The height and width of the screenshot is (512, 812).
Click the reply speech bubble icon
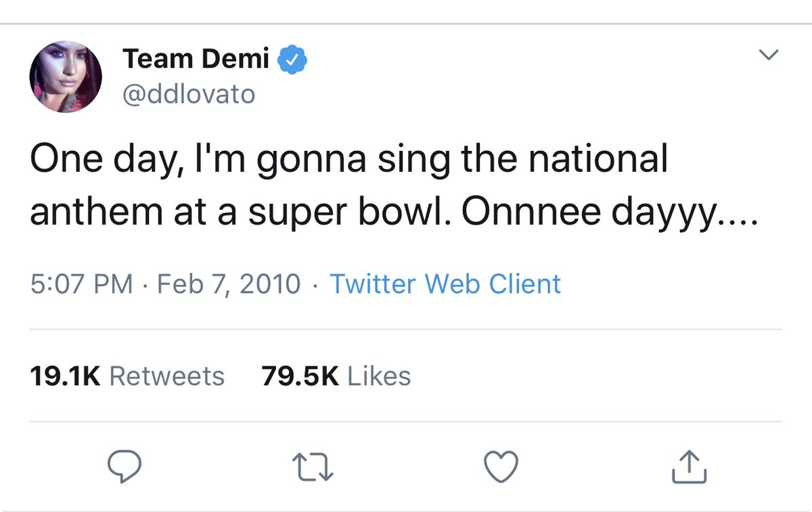coord(125,466)
